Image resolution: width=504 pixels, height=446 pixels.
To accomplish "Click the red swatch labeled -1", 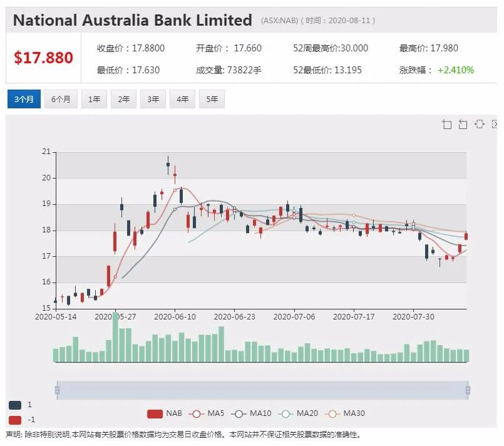I will coord(15,420).
